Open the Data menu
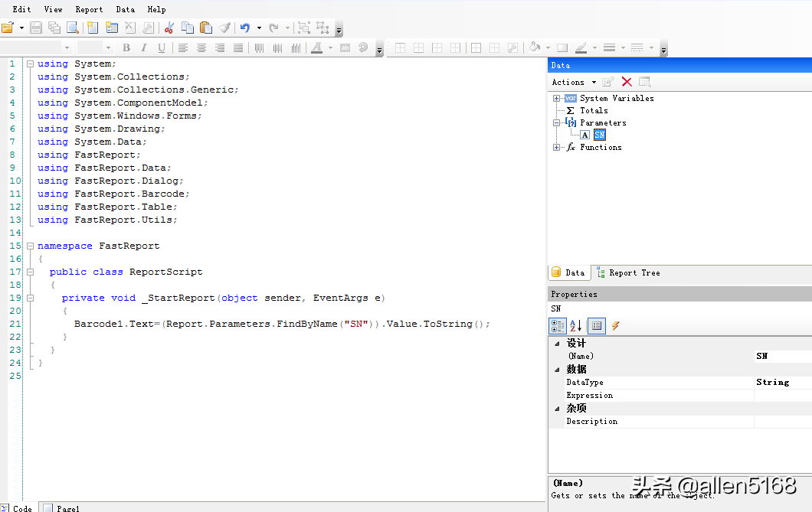This screenshot has width=812, height=512. click(x=126, y=9)
